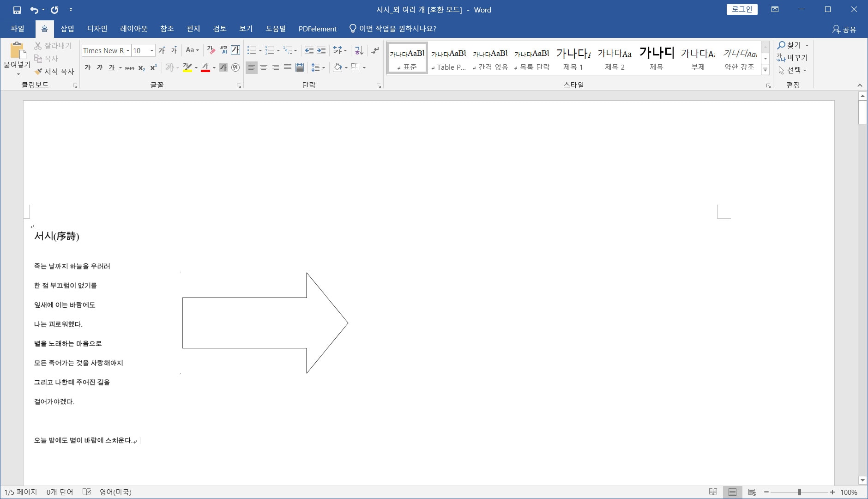The width and height of the screenshot is (868, 499).
Task: Click the 공유 (Share) button
Action: (x=844, y=29)
